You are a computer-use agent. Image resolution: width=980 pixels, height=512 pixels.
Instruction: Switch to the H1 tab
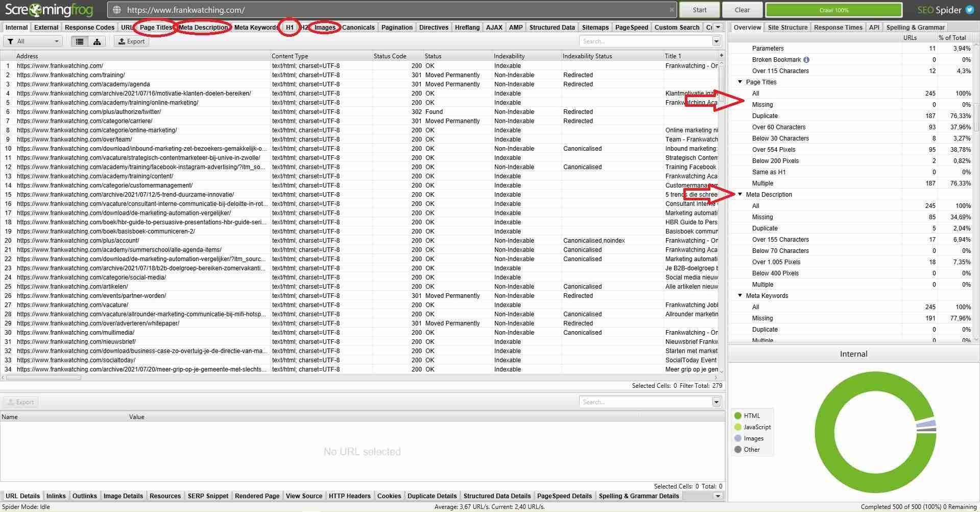coord(290,28)
